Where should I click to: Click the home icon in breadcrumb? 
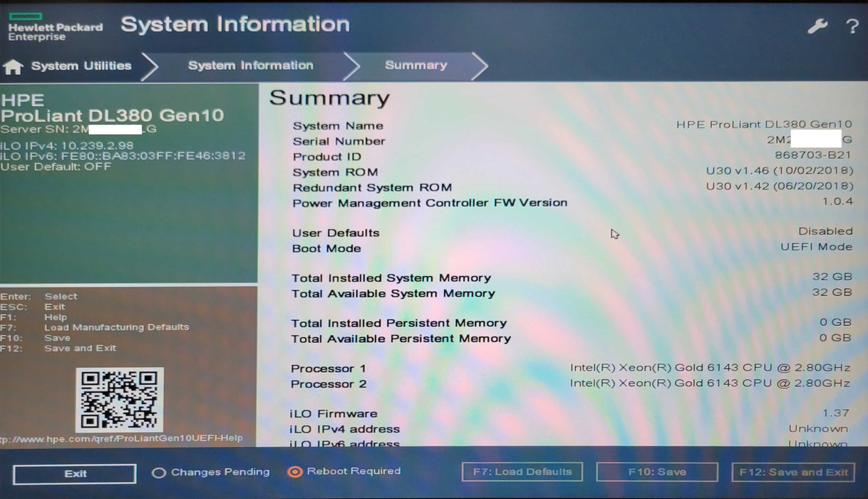click(13, 67)
